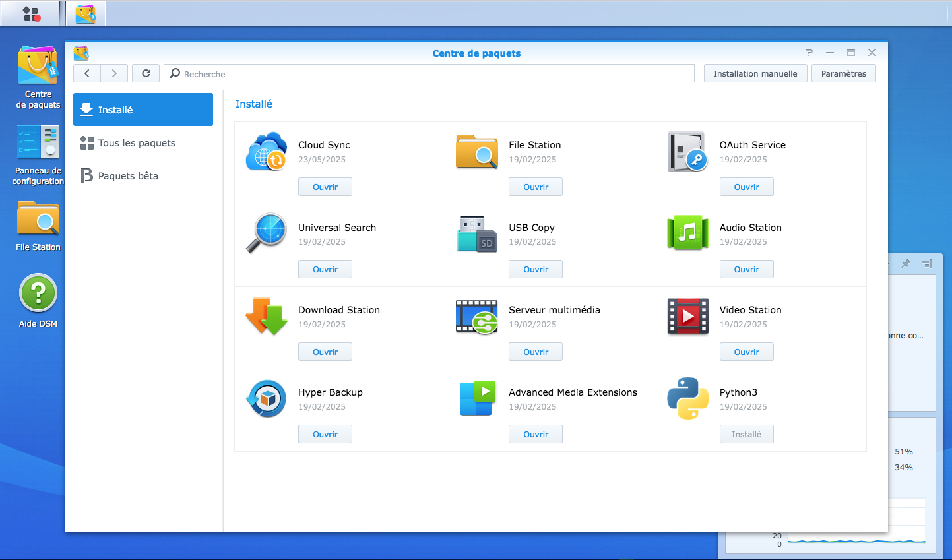Select the Installé sidebar tab
The image size is (952, 560).
click(143, 109)
